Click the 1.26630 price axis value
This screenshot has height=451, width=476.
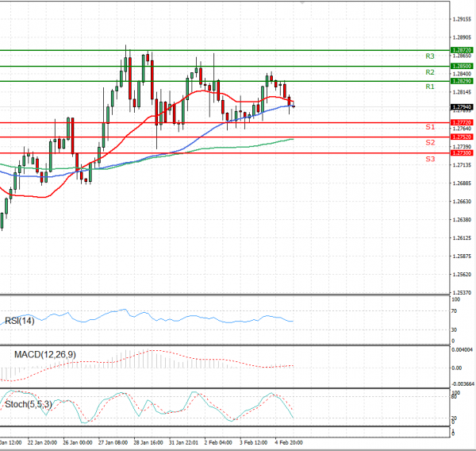[462, 202]
